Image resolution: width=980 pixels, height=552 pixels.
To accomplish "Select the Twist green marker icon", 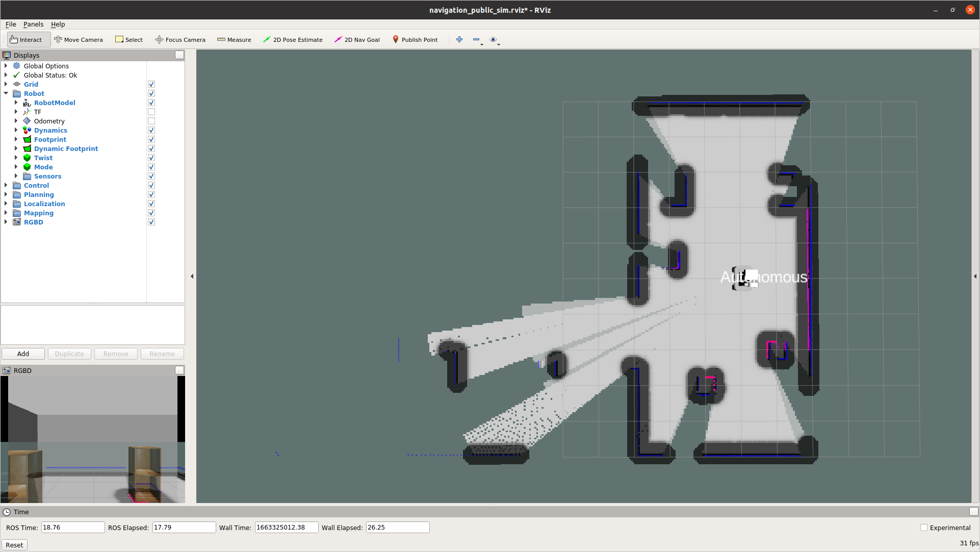I will coord(27,158).
